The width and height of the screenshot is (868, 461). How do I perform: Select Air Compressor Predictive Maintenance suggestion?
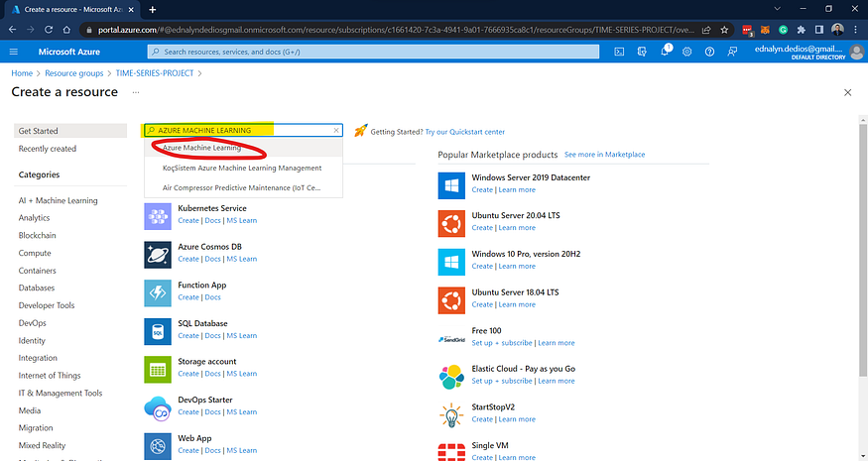pos(244,187)
